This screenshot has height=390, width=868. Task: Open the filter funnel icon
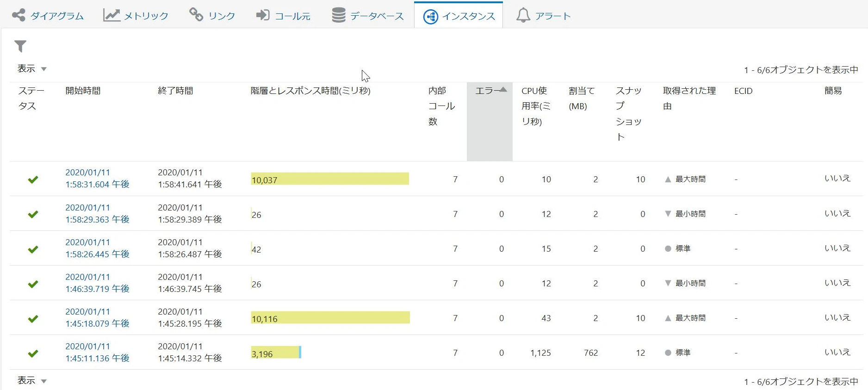click(20, 46)
